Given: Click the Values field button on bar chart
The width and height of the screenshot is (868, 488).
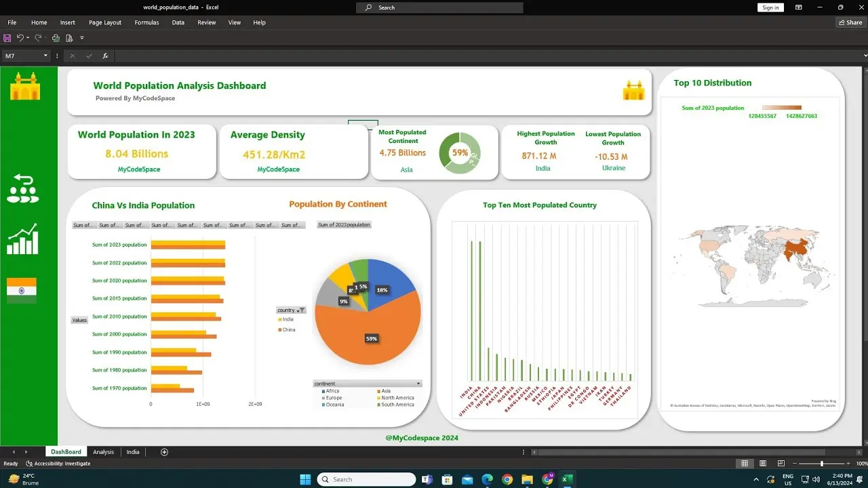Looking at the screenshot, I should [x=79, y=320].
